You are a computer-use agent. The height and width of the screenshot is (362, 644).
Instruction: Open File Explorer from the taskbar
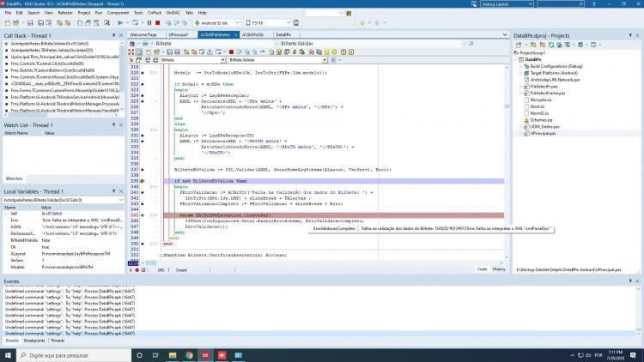pyautogui.click(x=173, y=355)
